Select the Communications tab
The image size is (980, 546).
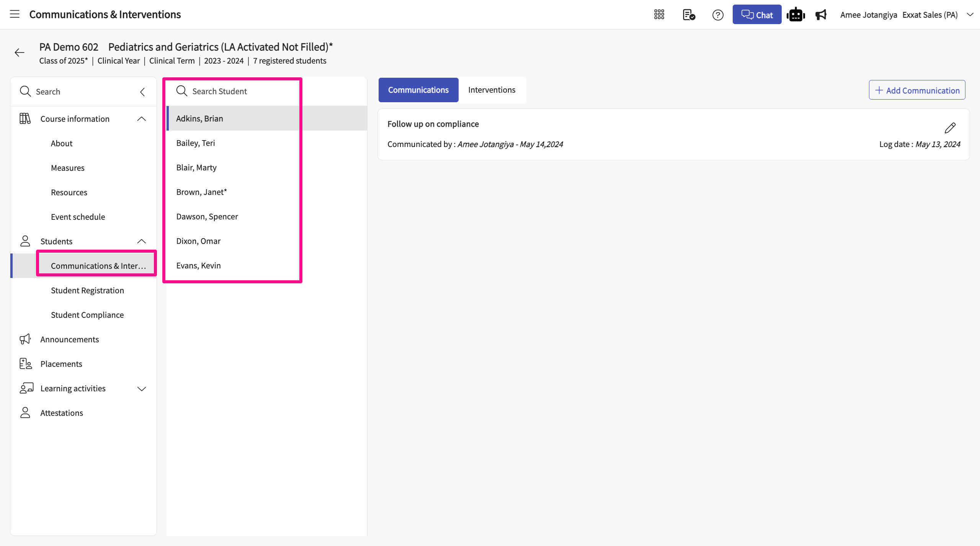418,90
